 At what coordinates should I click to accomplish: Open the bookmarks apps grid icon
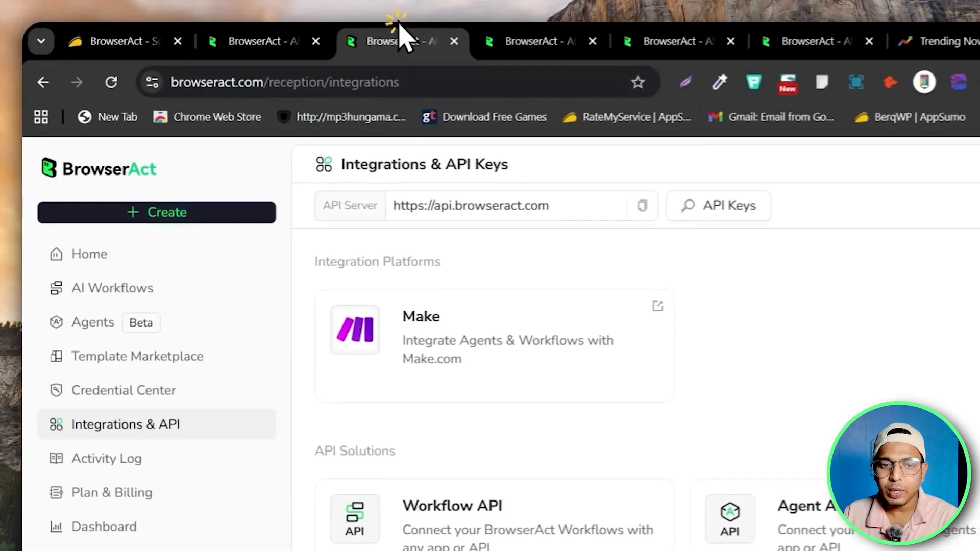[x=41, y=117]
